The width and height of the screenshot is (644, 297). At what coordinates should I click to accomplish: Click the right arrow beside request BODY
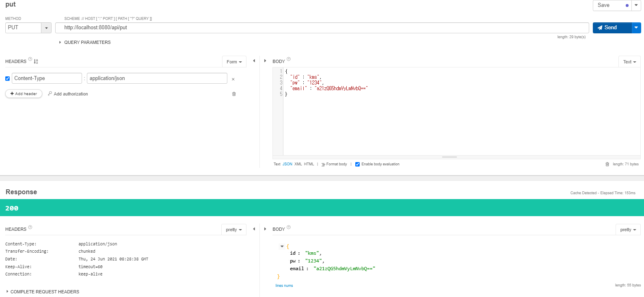[x=265, y=61]
